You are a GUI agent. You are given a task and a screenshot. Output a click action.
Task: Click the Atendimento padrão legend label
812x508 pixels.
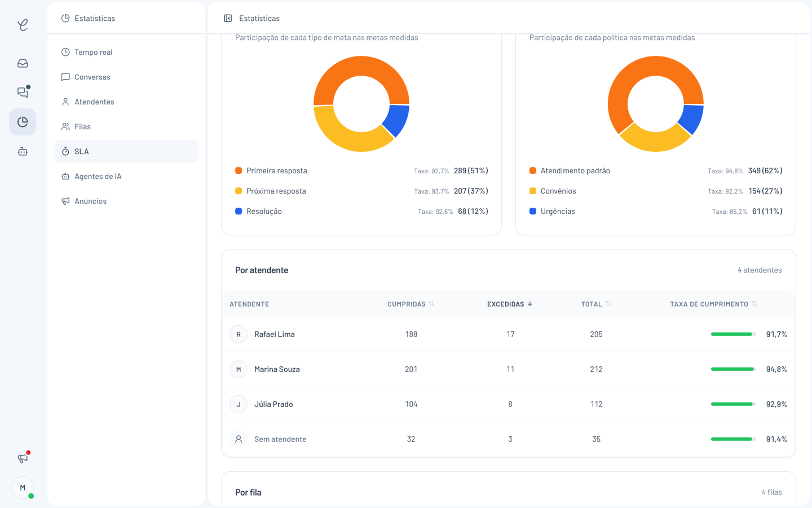click(575, 170)
